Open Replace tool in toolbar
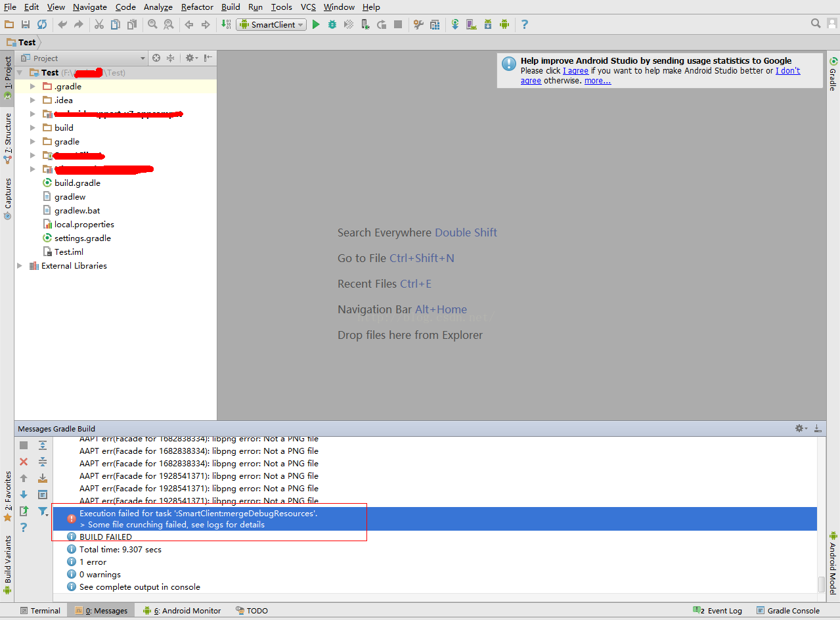 click(x=169, y=24)
